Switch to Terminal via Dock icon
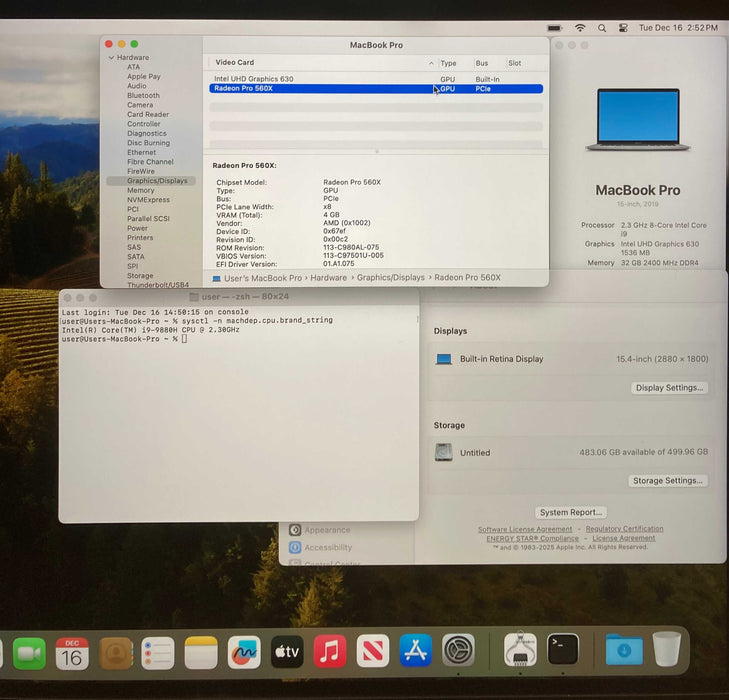 tap(563, 649)
